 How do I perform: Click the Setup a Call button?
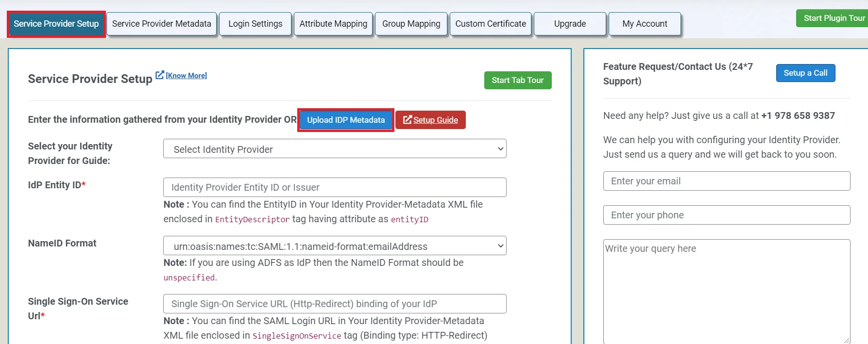click(x=805, y=73)
